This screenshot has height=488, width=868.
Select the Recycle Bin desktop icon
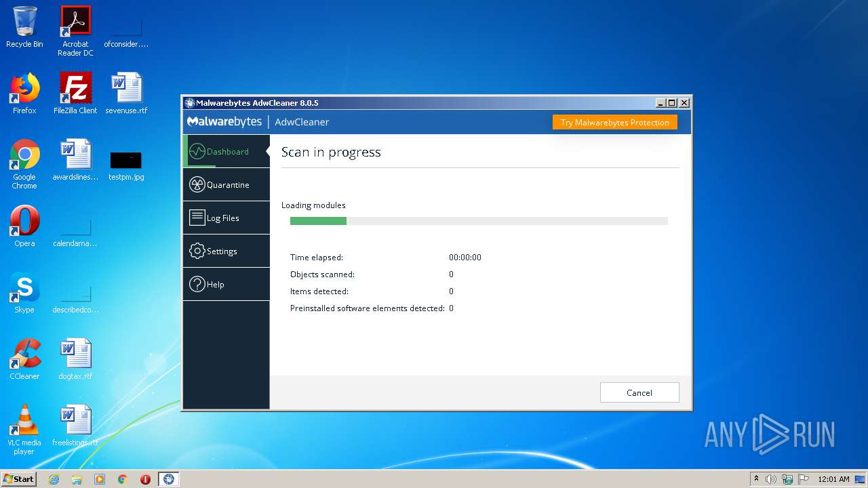pyautogui.click(x=24, y=27)
